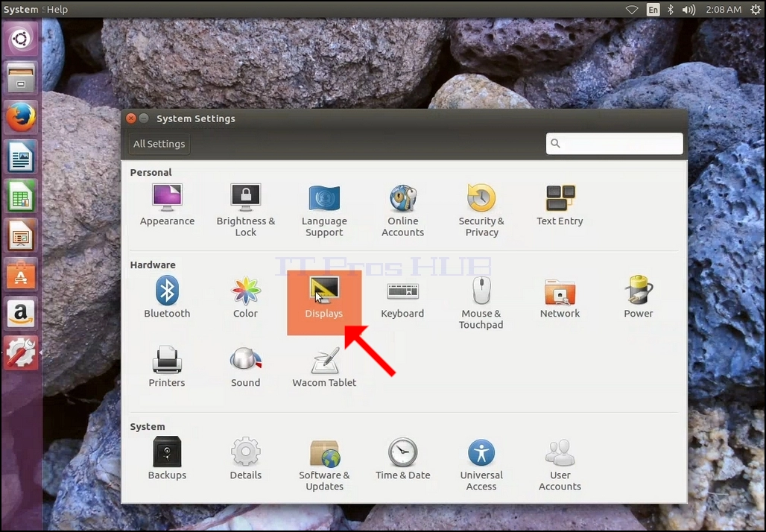Open Details panel
The image size is (766, 532).
coord(246,459)
